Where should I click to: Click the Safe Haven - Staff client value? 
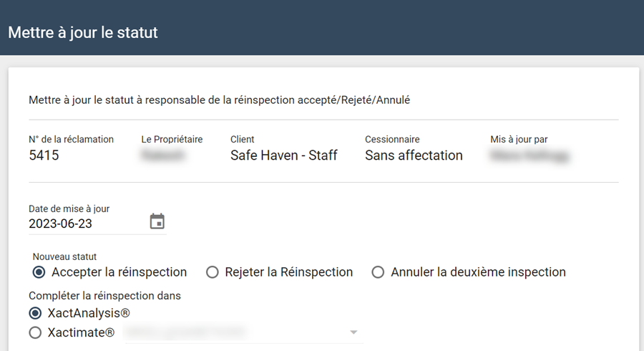click(283, 155)
